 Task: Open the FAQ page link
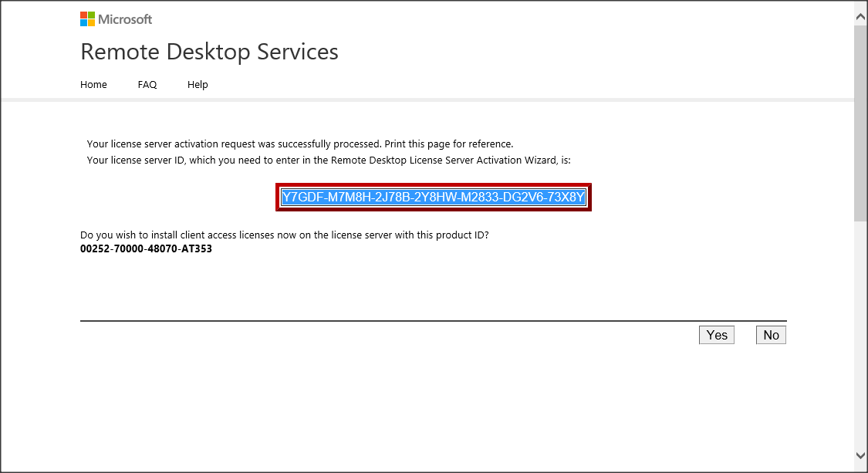(x=147, y=85)
